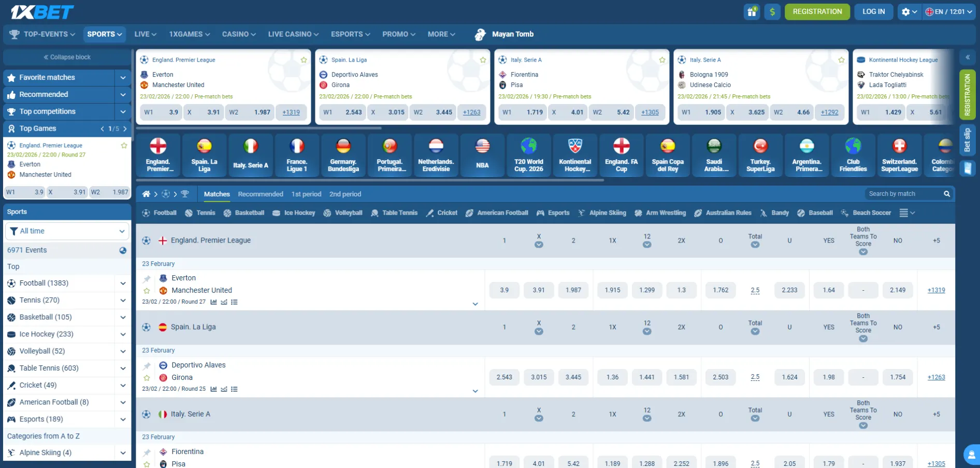
Task: Open the dollar payment icon in the header
Action: 772,11
